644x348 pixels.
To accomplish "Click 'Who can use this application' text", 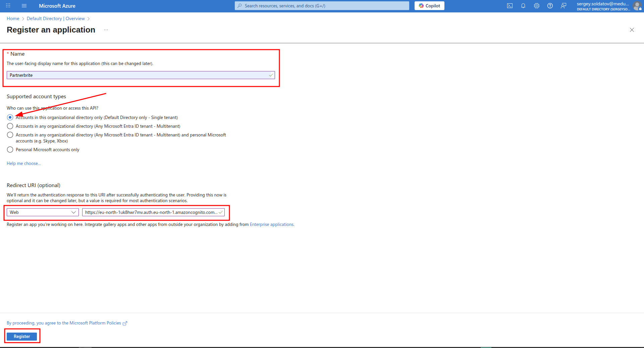I will 53,108.
